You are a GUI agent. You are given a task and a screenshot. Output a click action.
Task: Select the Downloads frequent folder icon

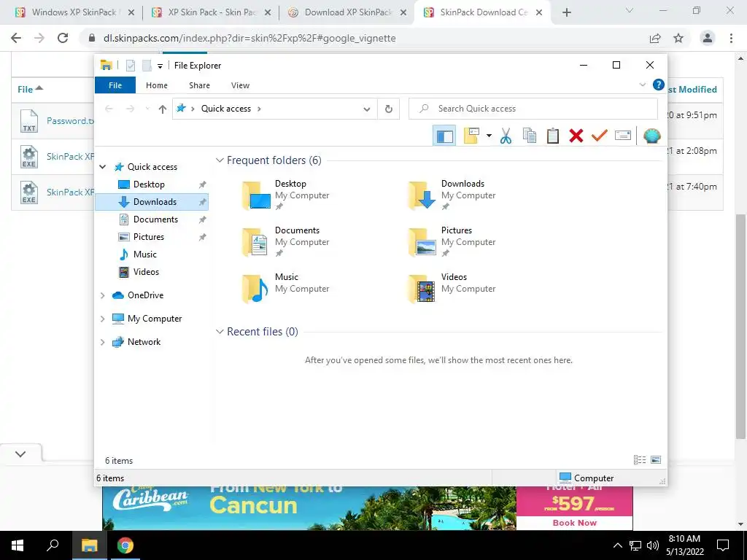tap(422, 195)
